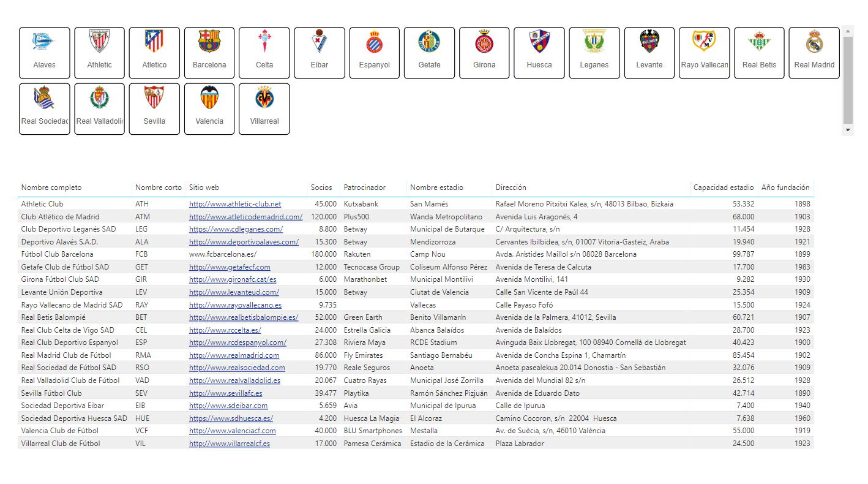Sort by Capacidad estadio column header
The height and width of the screenshot is (484, 868).
click(x=723, y=187)
